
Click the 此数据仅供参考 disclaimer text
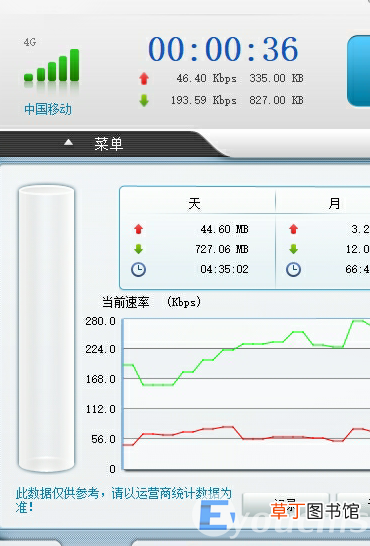coord(124,500)
